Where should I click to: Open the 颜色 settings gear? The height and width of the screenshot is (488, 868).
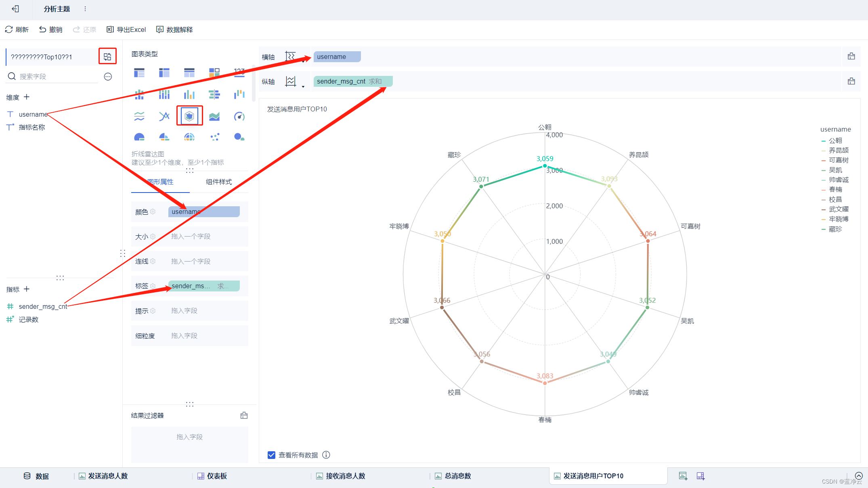153,212
